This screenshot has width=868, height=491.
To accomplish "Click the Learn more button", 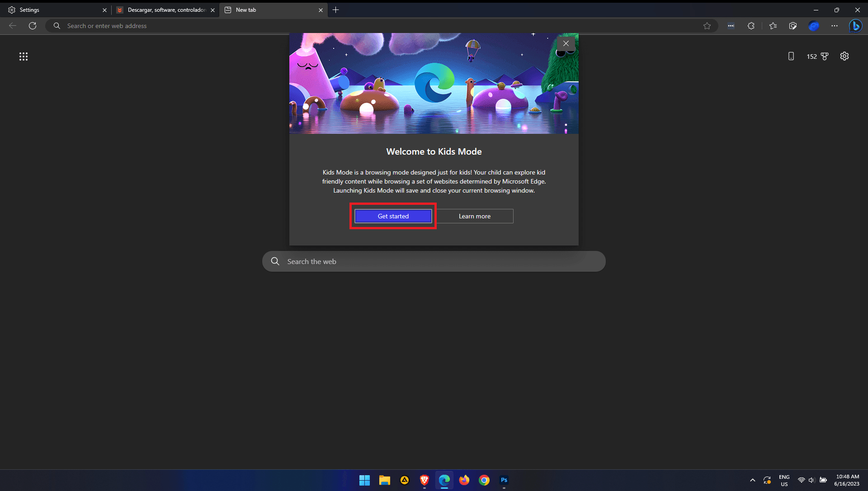I will (x=475, y=216).
